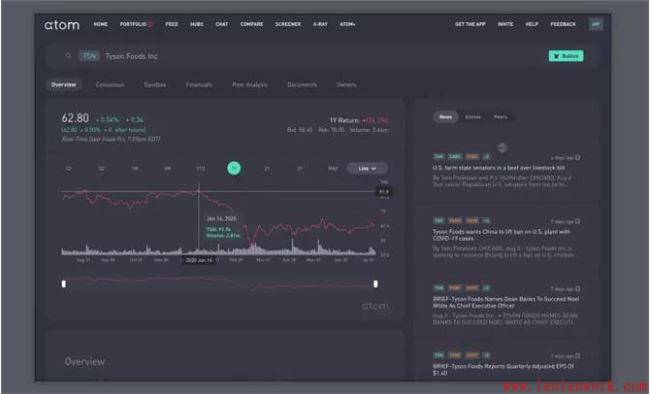Click the search magnifier icon
650x394 pixels.
pos(68,56)
